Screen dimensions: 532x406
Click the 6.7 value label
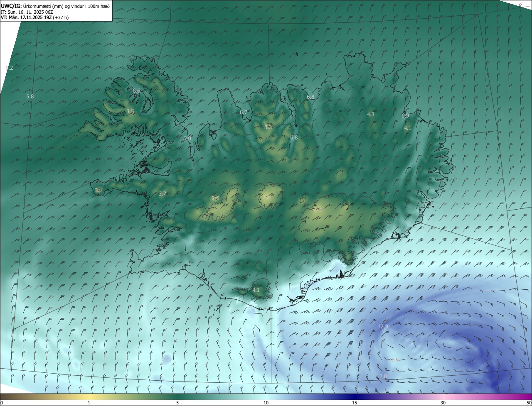[x=244, y=113]
